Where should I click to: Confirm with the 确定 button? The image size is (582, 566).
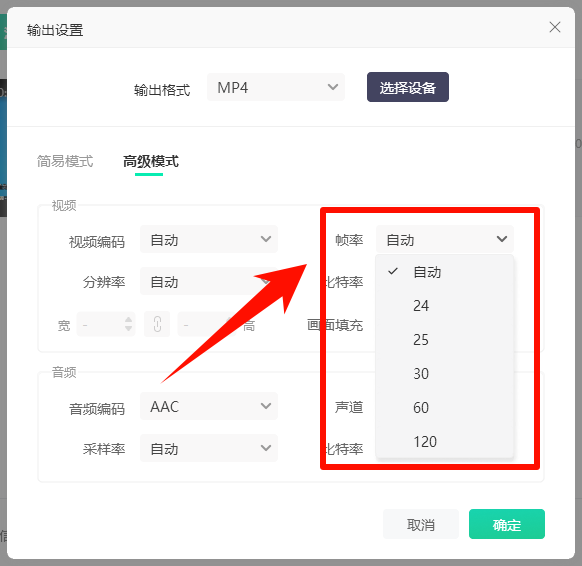pyautogui.click(x=507, y=524)
